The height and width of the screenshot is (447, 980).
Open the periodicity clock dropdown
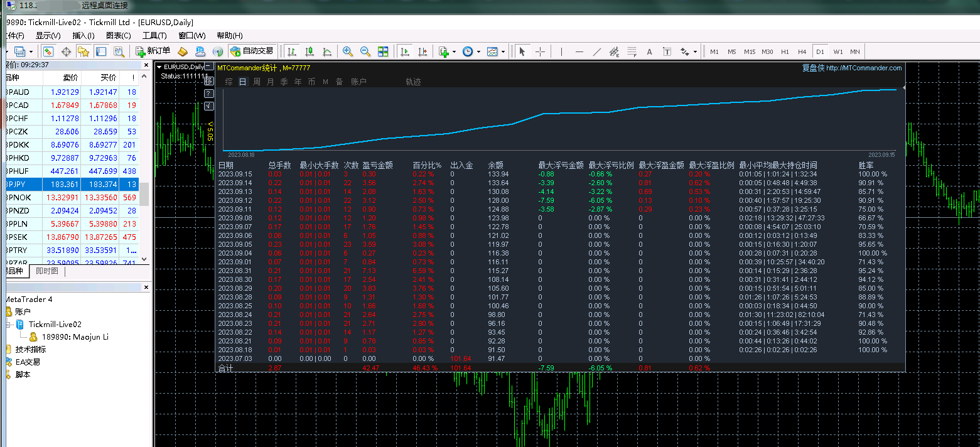(471, 51)
